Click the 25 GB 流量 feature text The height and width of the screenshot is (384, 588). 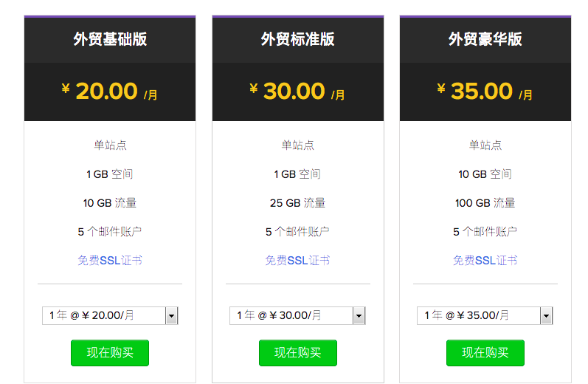(x=298, y=203)
